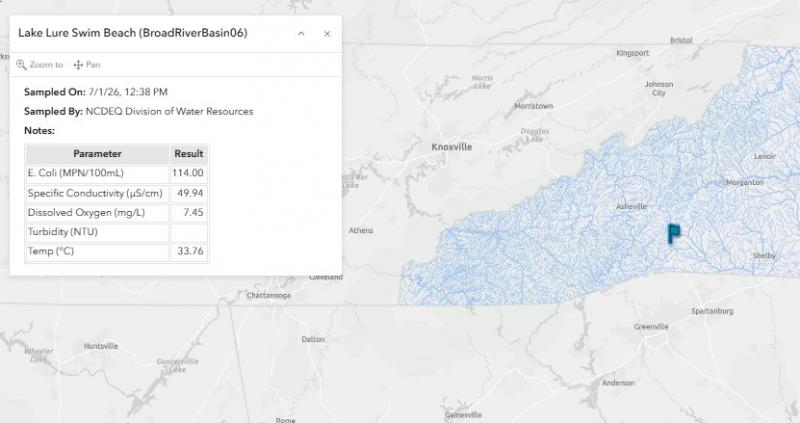Select the blue flag sampling marker
Image resolution: width=800 pixels, height=423 pixels.
[674, 234]
